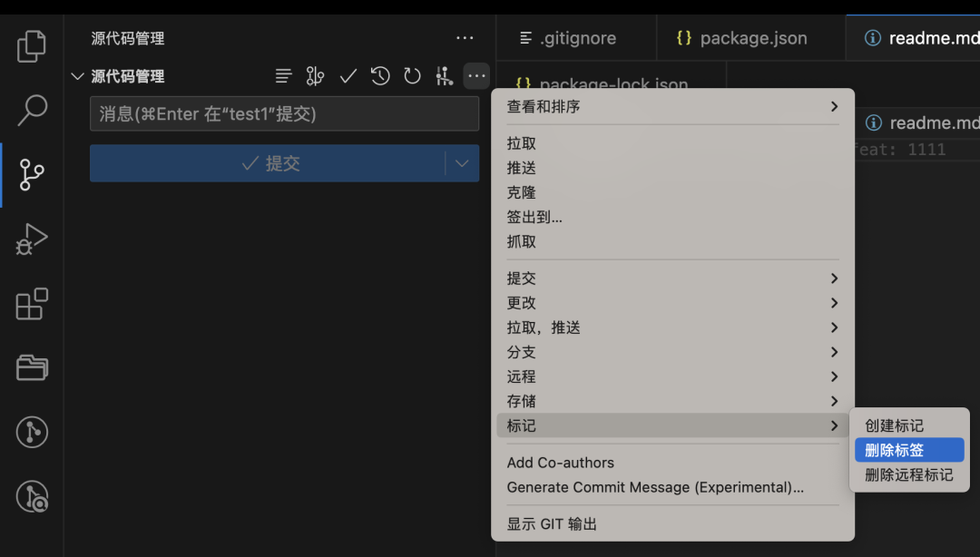
Task: Click the commit checkmark icon in the toolbar
Action: (x=348, y=76)
